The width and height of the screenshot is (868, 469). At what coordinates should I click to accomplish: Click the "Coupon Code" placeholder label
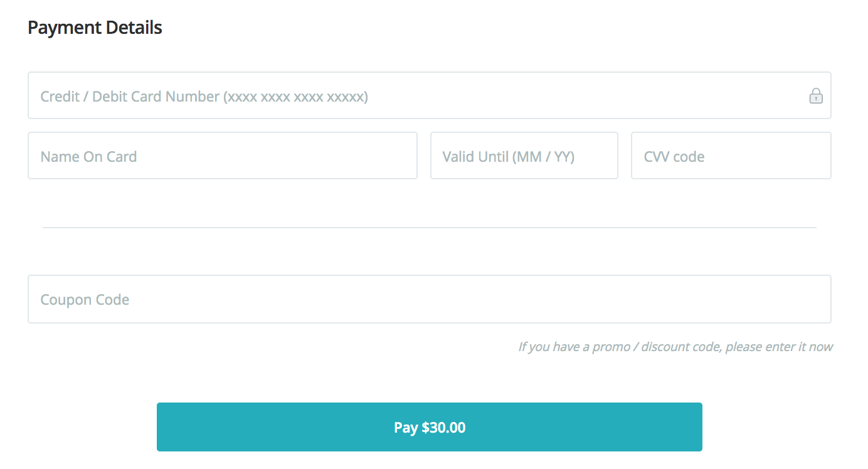click(85, 300)
